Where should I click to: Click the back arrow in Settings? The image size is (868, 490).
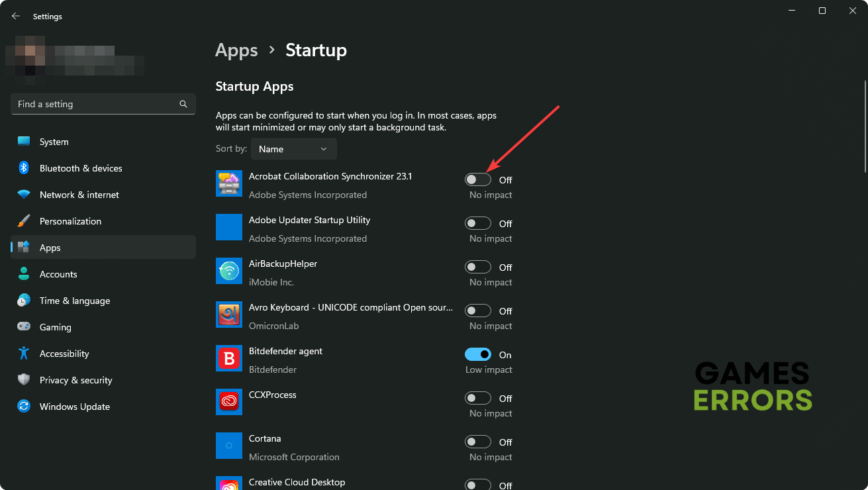pos(16,16)
